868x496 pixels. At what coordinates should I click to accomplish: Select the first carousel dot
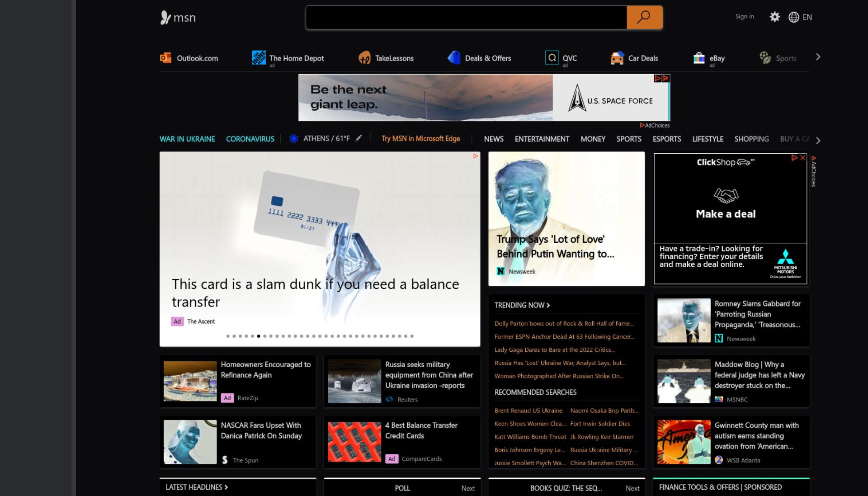click(x=228, y=336)
